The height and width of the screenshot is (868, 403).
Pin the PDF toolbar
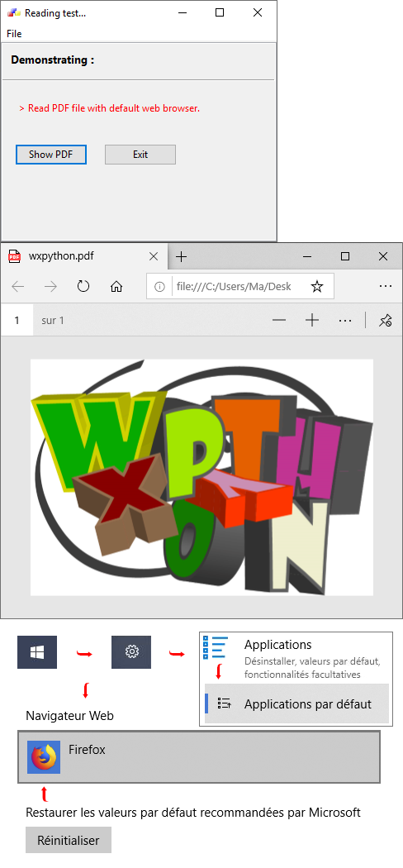pos(386,321)
